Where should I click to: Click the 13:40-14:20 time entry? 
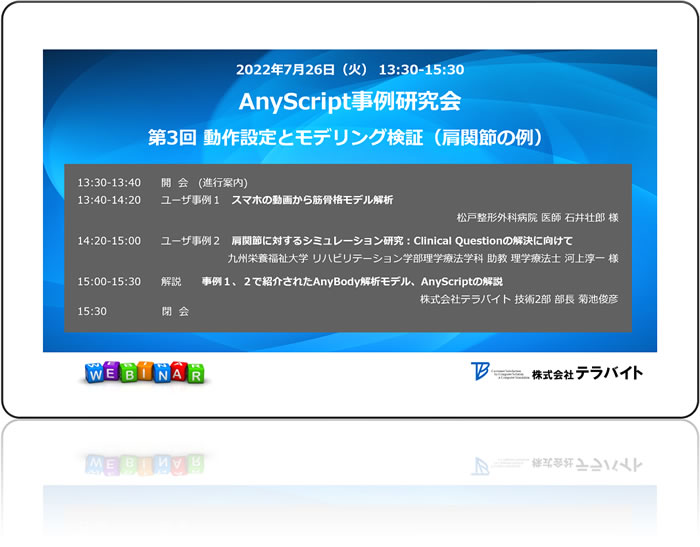(109, 200)
